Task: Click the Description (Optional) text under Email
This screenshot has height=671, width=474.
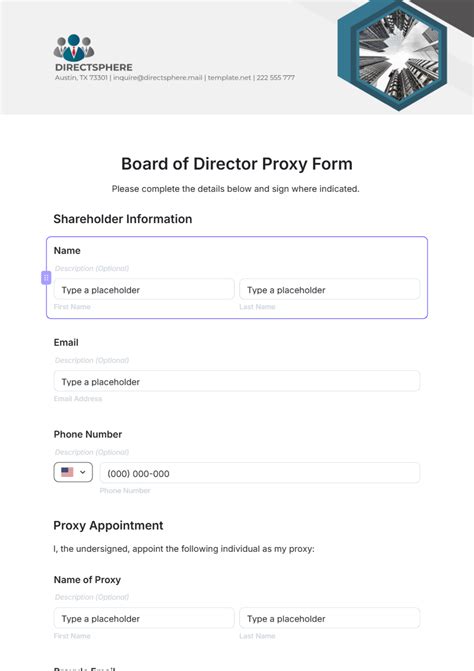Action: (92, 360)
